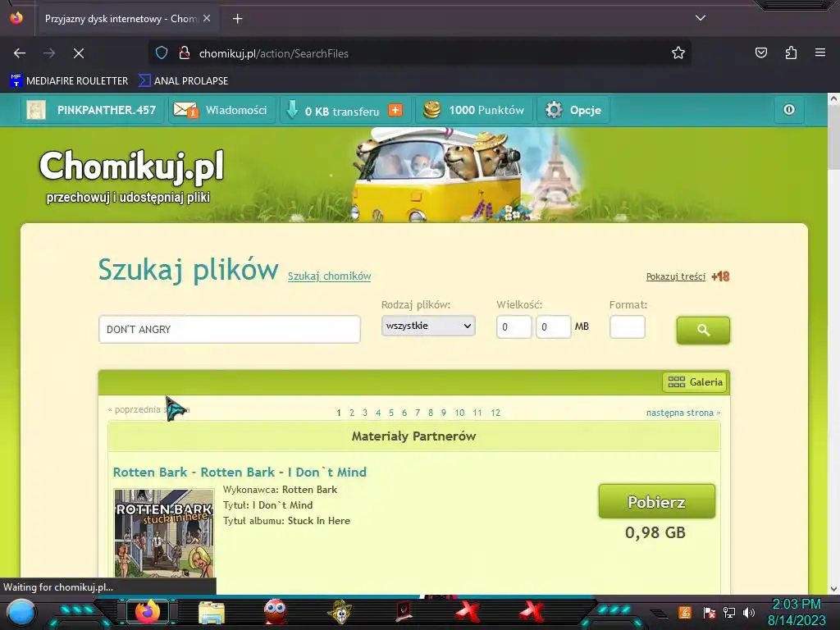This screenshot has width=840, height=630.
Task: Click the green magnifier search button
Action: tap(703, 330)
